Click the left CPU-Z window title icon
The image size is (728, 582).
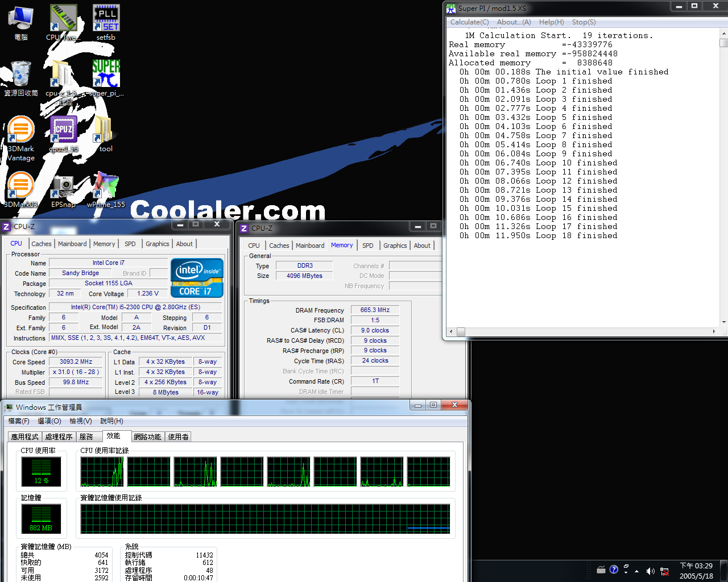pos(6,226)
